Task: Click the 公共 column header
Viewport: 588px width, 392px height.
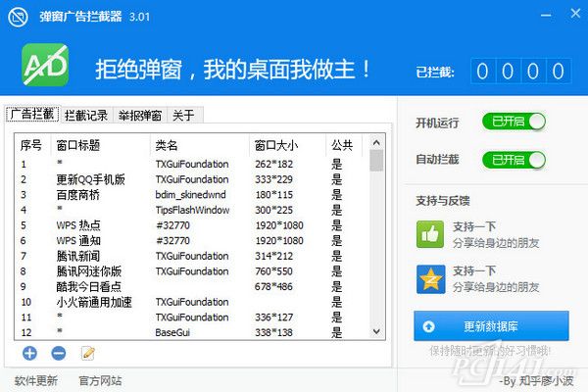Action: click(342, 145)
